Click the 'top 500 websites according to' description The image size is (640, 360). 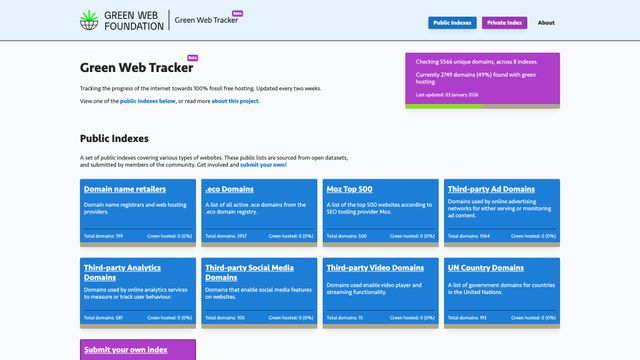[x=379, y=208]
